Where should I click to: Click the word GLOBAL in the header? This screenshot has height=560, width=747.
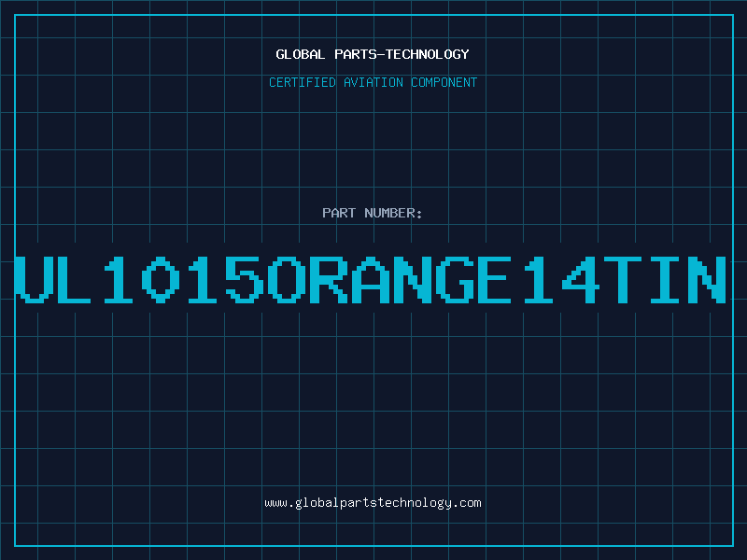coord(300,54)
